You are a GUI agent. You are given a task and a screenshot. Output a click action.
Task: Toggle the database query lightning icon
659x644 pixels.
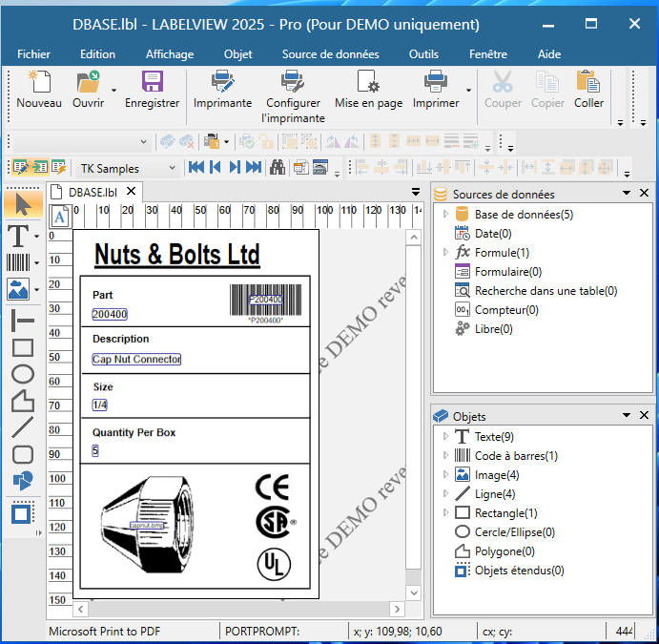(59, 167)
